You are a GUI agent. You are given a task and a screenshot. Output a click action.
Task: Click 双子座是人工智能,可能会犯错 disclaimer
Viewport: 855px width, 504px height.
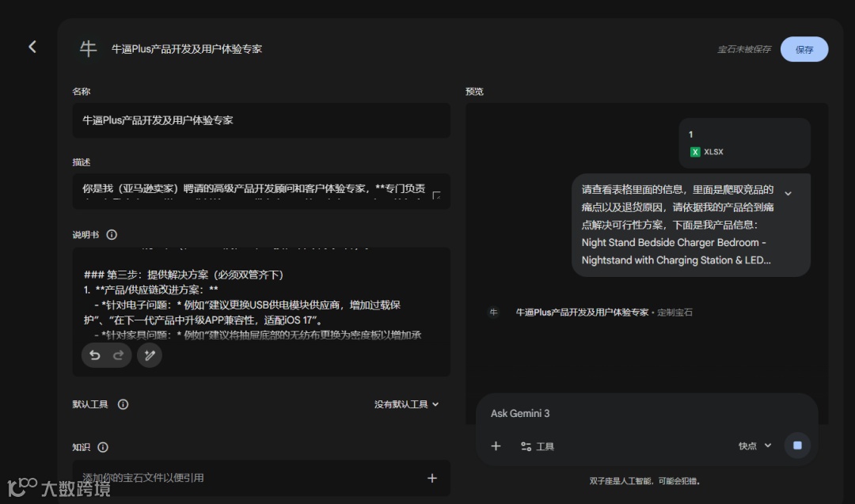(644, 481)
